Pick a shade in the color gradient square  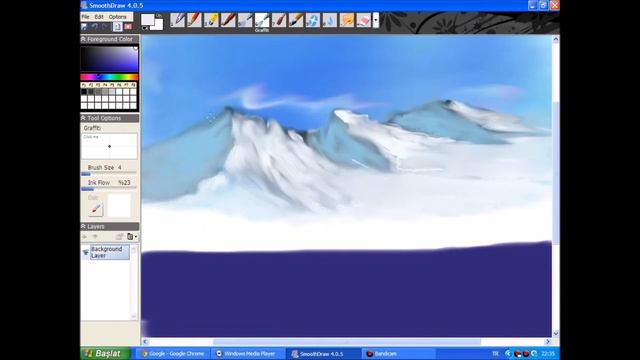click(109, 59)
